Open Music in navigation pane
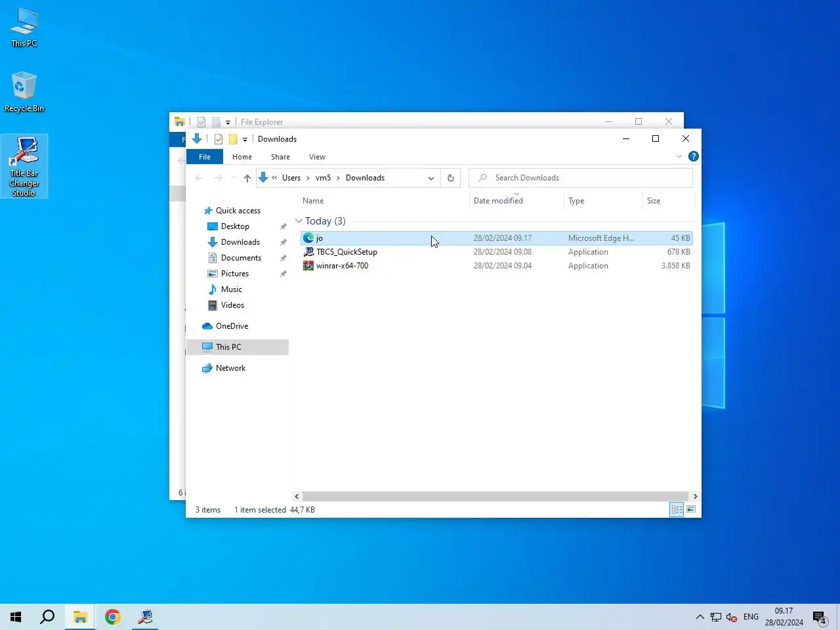This screenshot has width=840, height=630. point(231,289)
